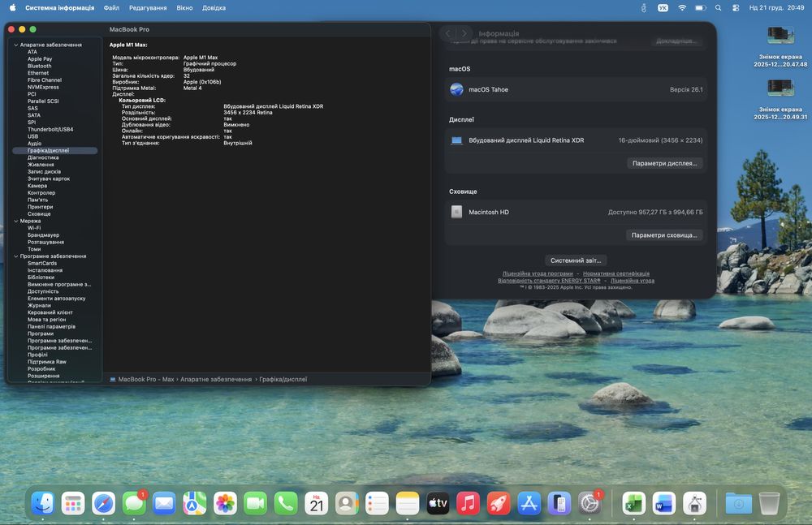Open Microsoft Excel from the Dock
This screenshot has width=812, height=525.
[x=633, y=504]
